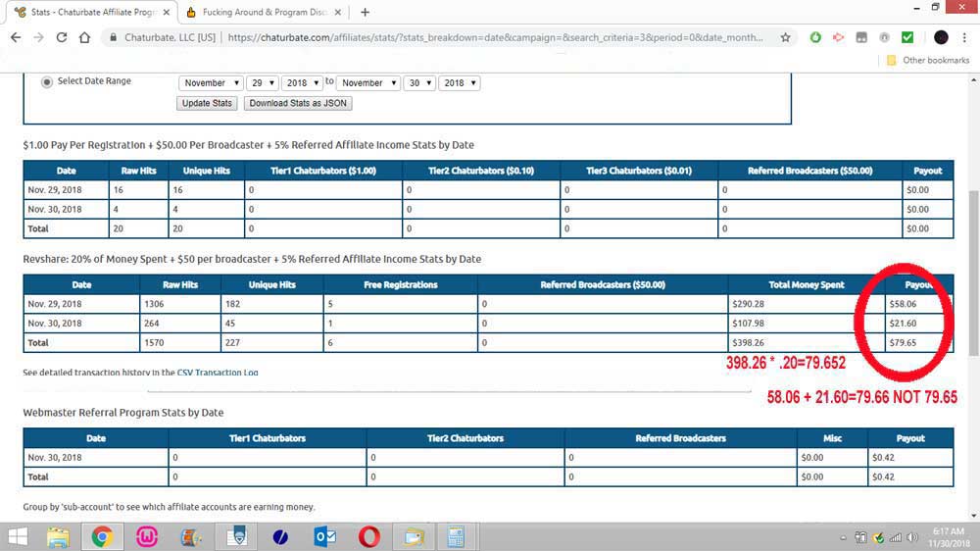Click the gray window-shaped extension icon
980x551 pixels.
tap(861, 37)
